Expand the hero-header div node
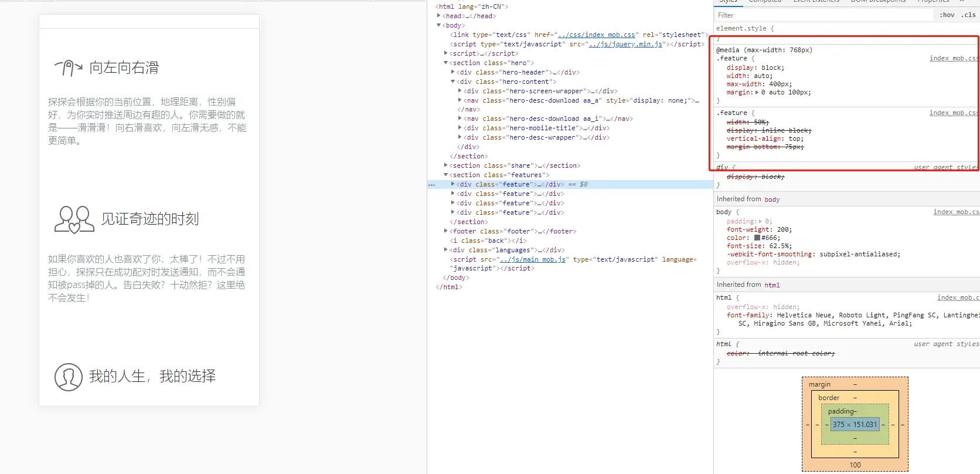Screen dimensions: 980x474 pyautogui.click(x=452, y=72)
